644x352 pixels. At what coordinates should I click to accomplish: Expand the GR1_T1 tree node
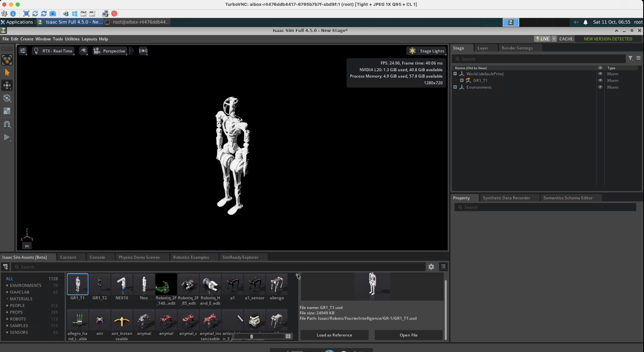(462, 81)
